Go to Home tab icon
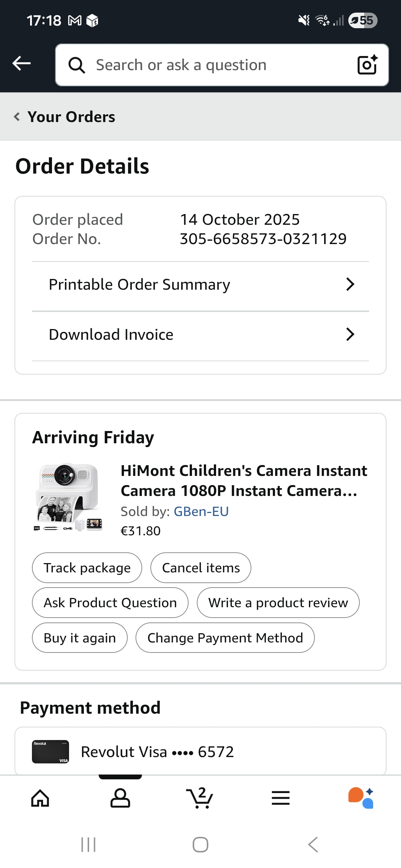 click(40, 798)
